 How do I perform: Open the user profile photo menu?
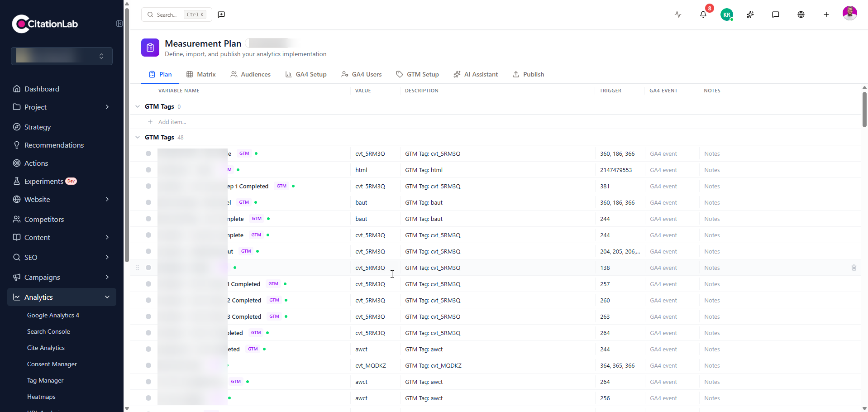coord(850,14)
